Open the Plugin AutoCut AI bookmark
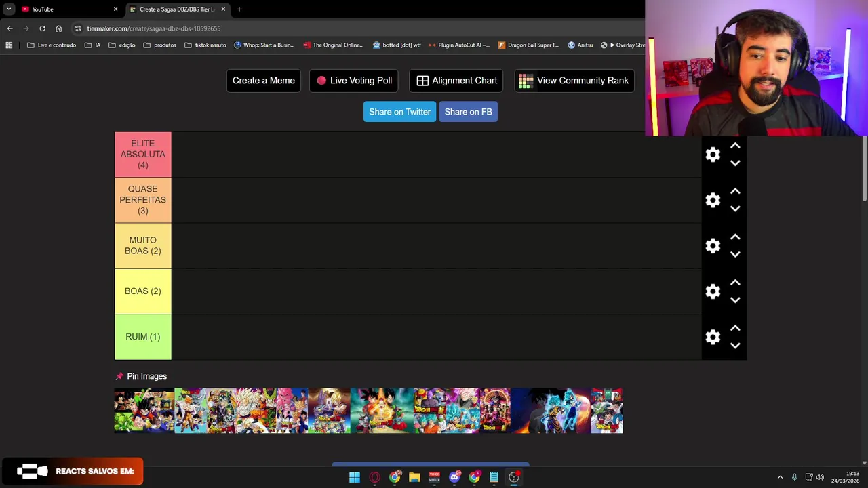Viewport: 868px width, 488px height. [459, 45]
